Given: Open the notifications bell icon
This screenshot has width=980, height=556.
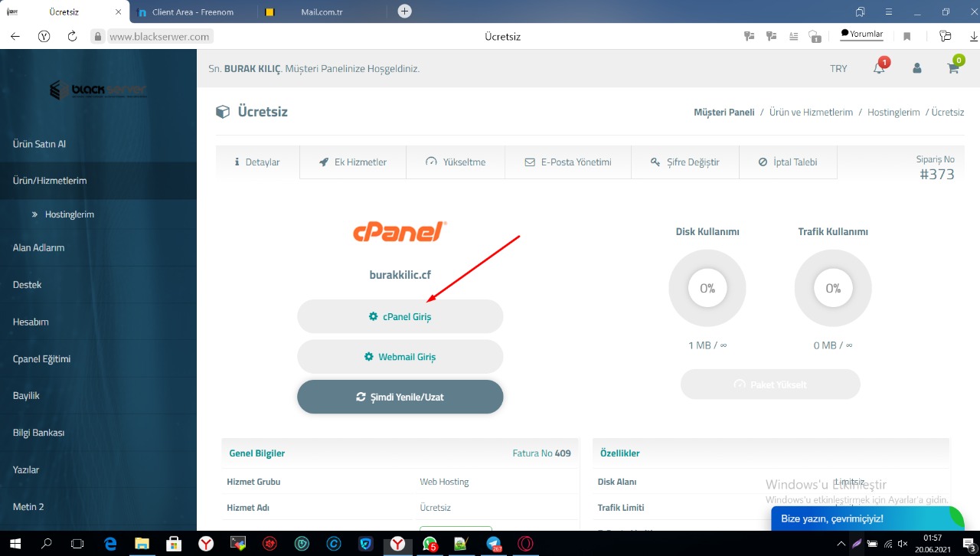Looking at the screenshot, I should 880,67.
